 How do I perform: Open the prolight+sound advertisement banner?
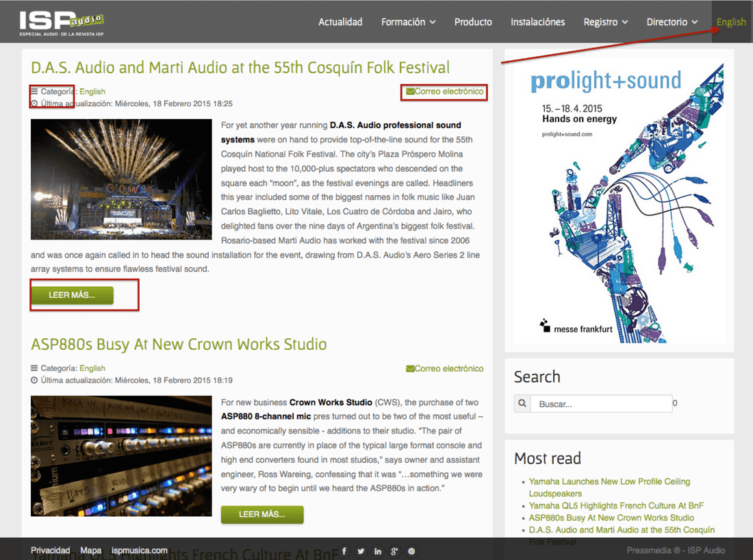click(x=620, y=201)
